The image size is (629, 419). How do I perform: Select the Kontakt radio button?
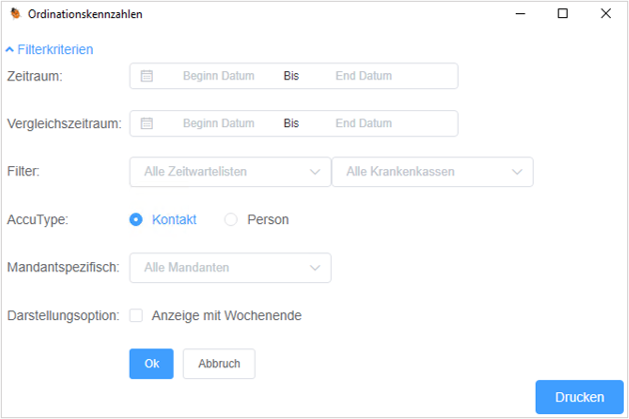136,219
